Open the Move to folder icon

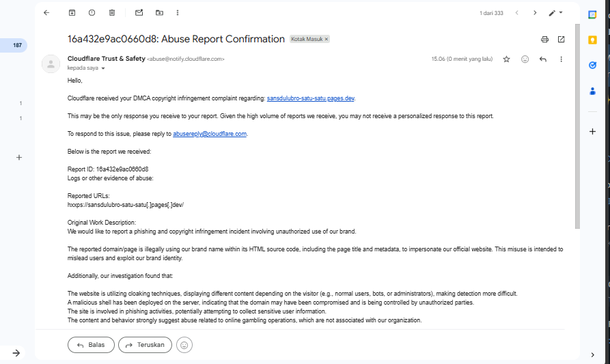[159, 12]
